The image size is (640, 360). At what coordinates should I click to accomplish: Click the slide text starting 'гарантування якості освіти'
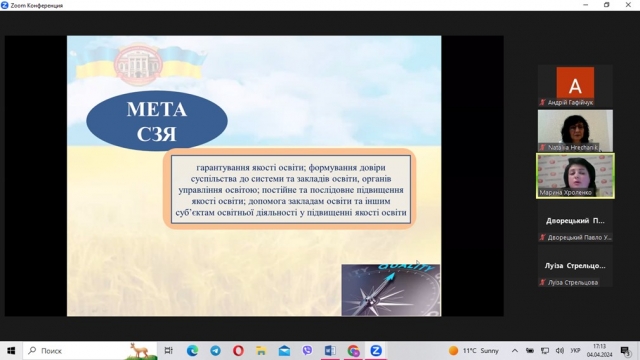291,190
